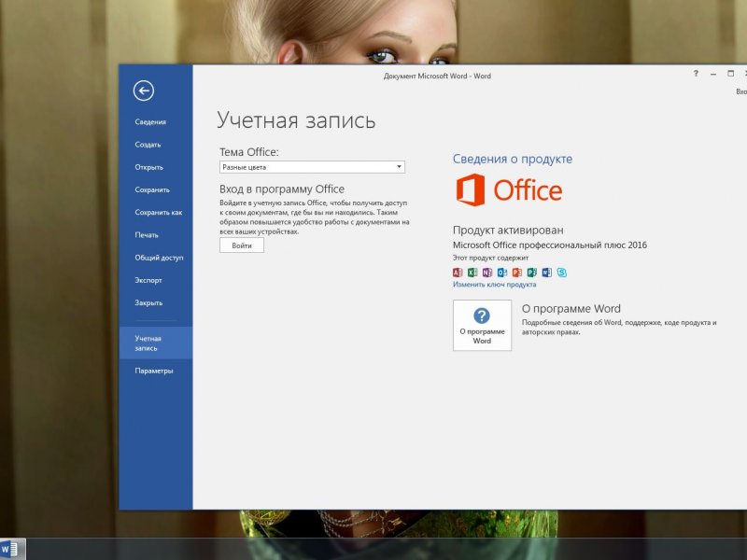
Task: Click the Подробные сведения об Word description
Action: (619, 328)
